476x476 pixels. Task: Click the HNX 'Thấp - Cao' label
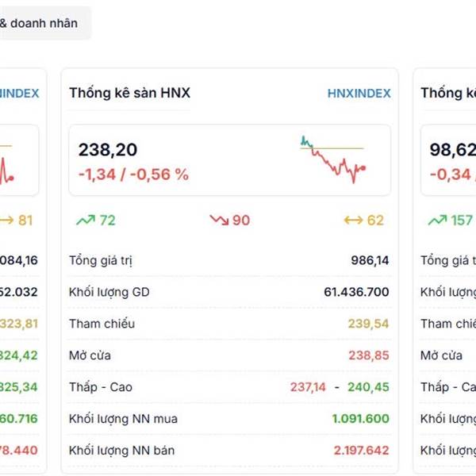[101, 387]
